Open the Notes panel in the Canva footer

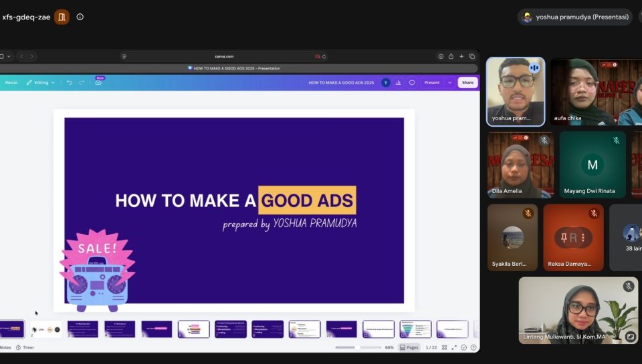pos(6,347)
